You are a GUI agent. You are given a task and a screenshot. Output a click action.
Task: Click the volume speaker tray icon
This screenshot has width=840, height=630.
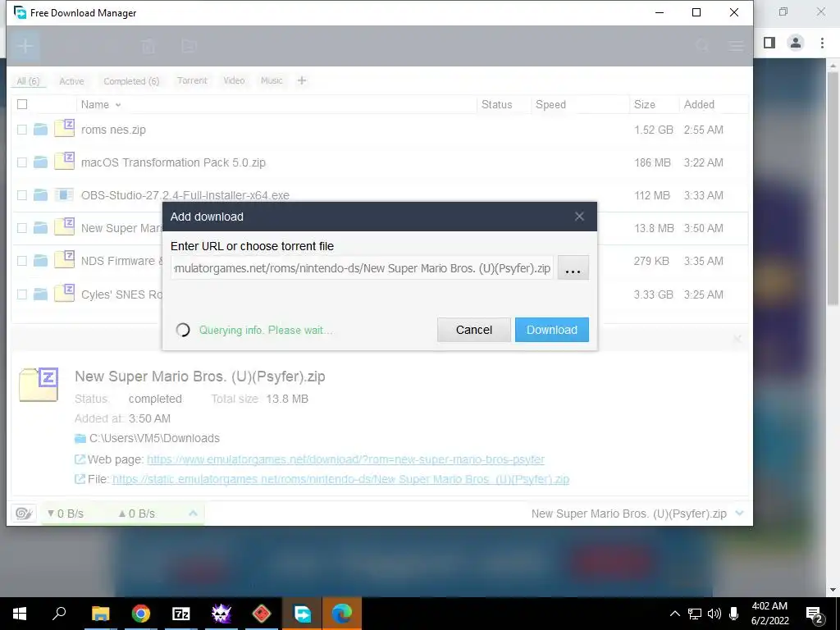[714, 614]
